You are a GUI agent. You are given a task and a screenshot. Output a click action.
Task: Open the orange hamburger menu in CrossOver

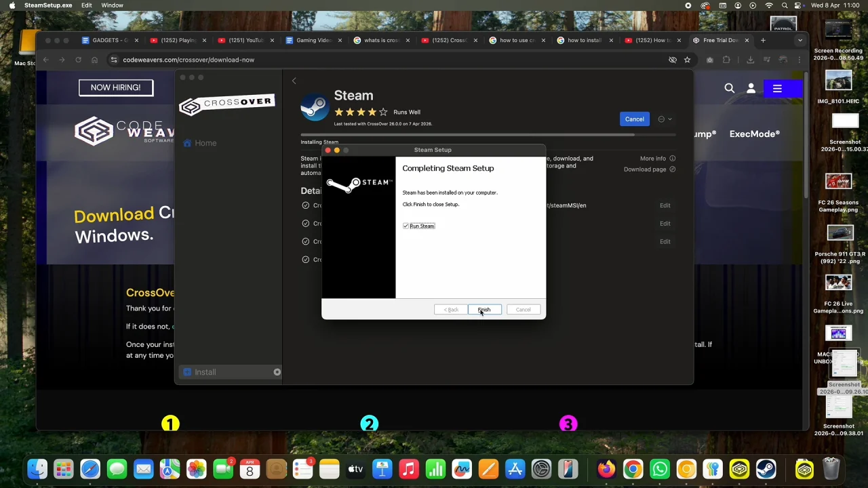777,88
